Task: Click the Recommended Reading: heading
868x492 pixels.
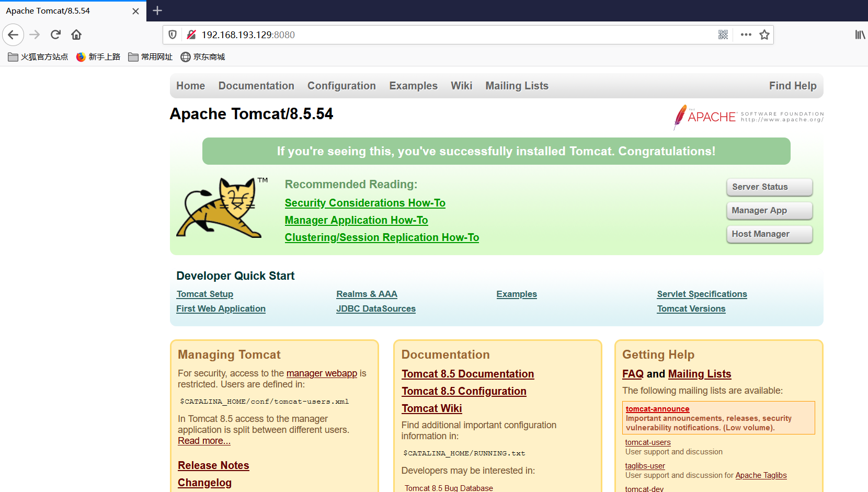Action: pos(351,184)
